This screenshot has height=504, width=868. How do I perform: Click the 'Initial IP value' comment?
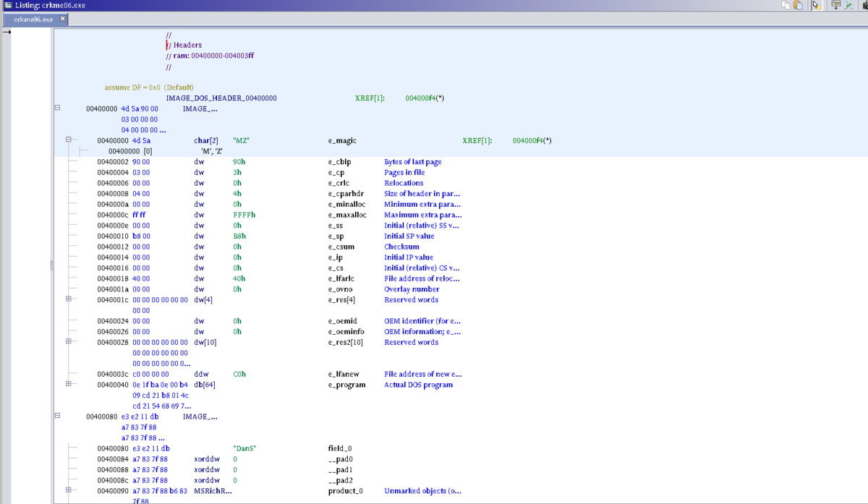(409, 257)
